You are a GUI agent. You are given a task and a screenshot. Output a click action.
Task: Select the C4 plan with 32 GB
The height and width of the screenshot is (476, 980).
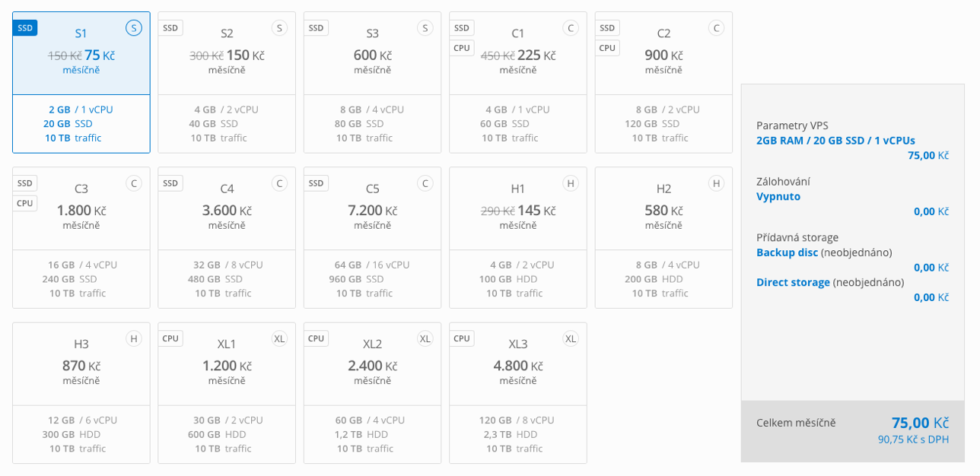pos(227,237)
